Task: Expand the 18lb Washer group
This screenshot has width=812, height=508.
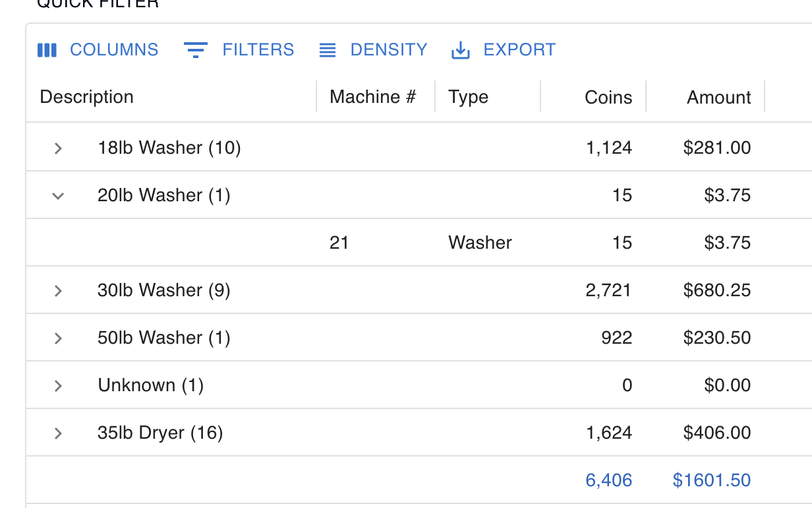Action: pos(58,148)
